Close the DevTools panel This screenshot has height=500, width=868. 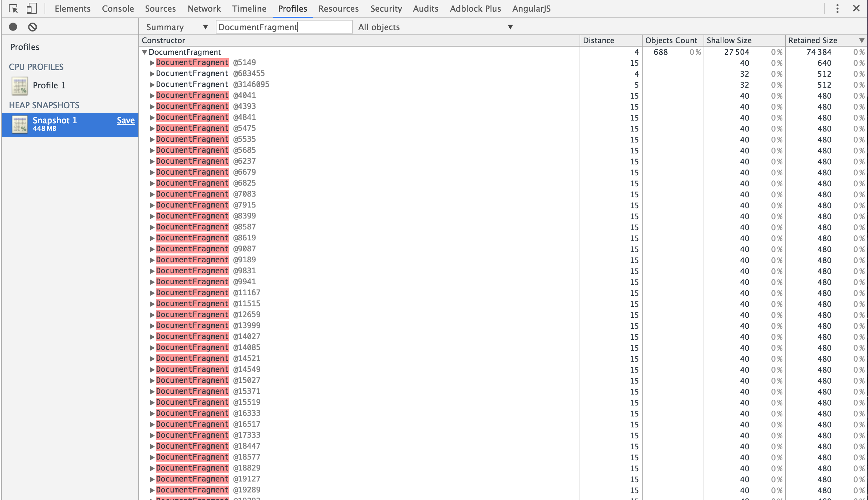856,8
